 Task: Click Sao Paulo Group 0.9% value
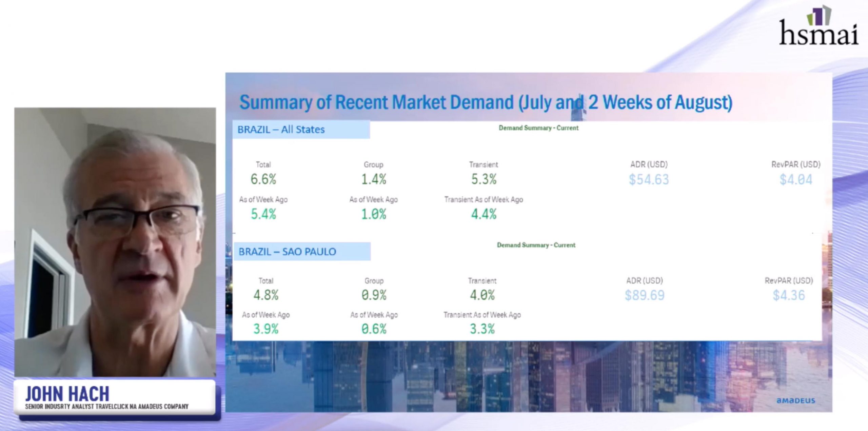[x=374, y=295]
